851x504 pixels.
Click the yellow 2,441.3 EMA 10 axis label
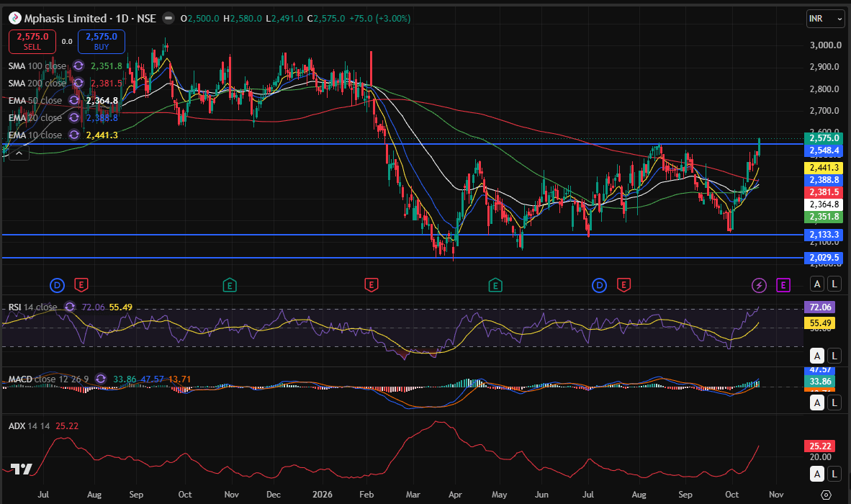click(824, 168)
